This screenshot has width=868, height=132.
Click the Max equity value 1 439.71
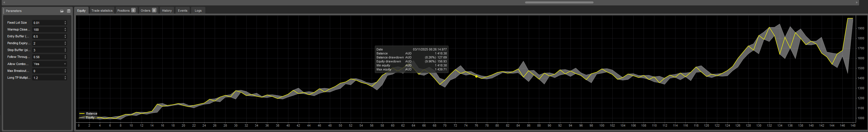(441, 70)
